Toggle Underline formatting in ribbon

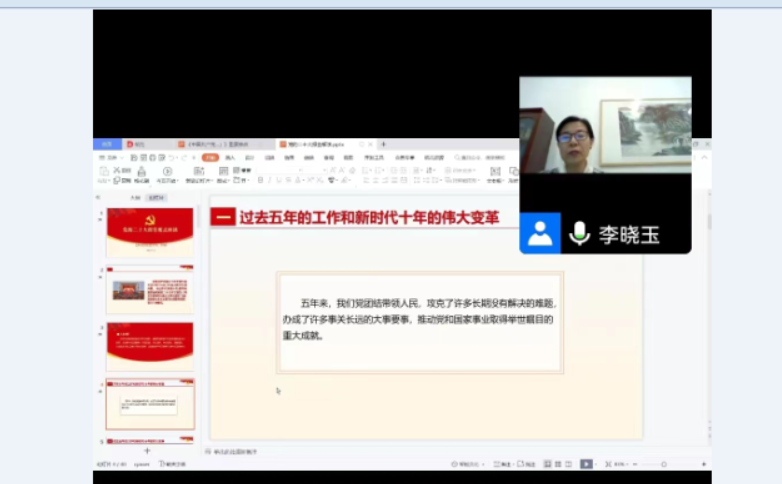click(277, 180)
